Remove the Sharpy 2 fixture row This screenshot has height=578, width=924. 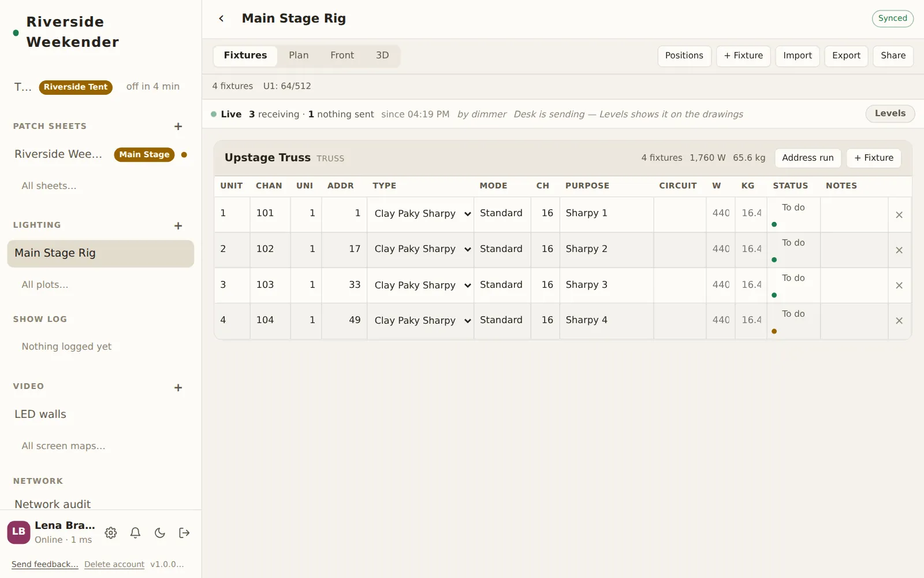899,250
